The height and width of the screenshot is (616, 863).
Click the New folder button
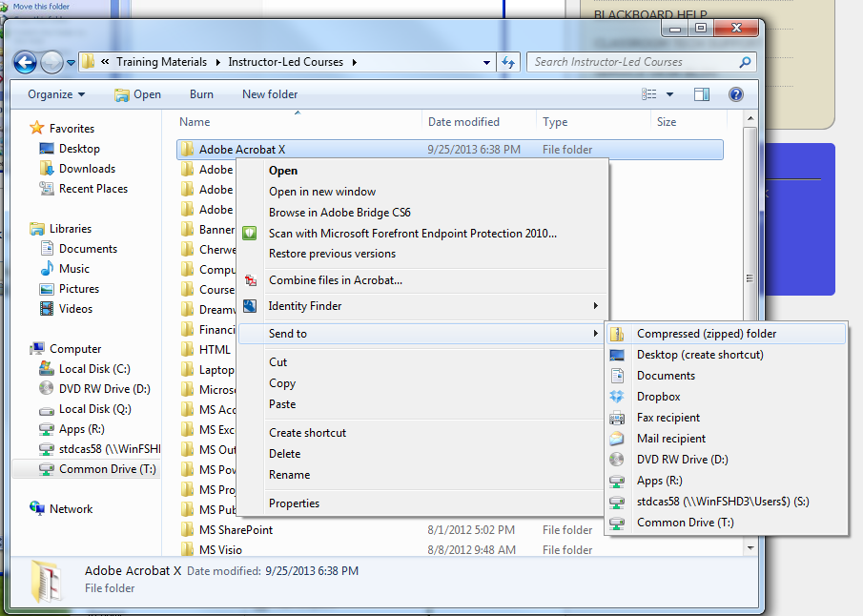pos(270,94)
